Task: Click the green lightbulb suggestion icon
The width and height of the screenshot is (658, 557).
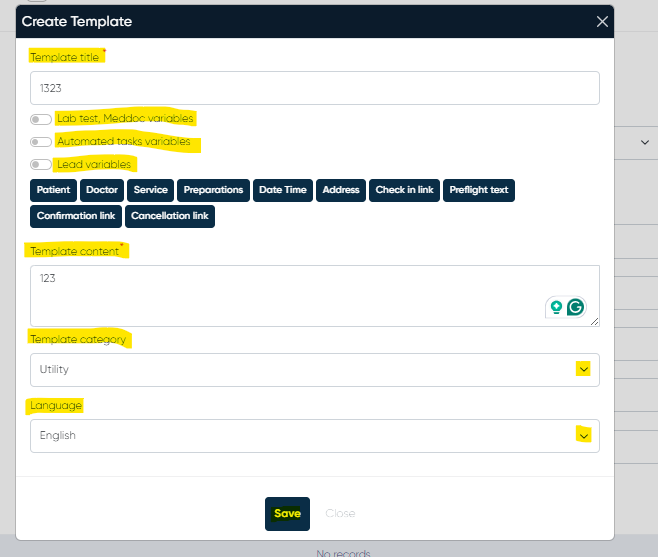Action: (x=555, y=307)
